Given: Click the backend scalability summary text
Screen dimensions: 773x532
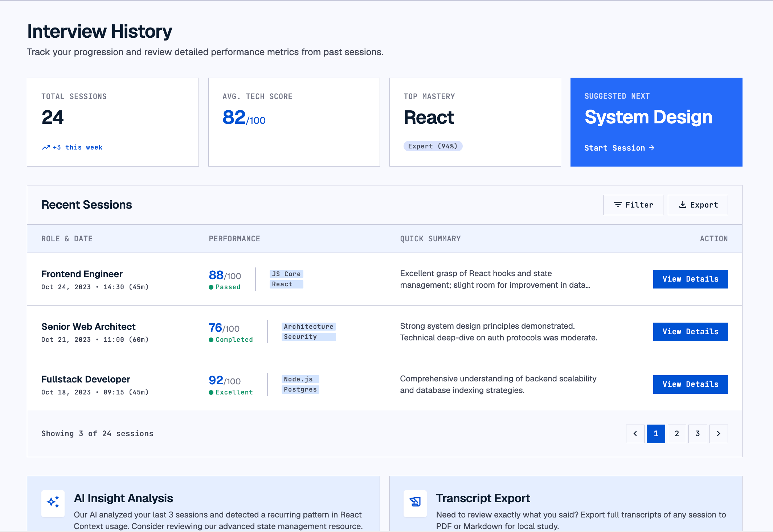Looking at the screenshot, I should coord(498,384).
